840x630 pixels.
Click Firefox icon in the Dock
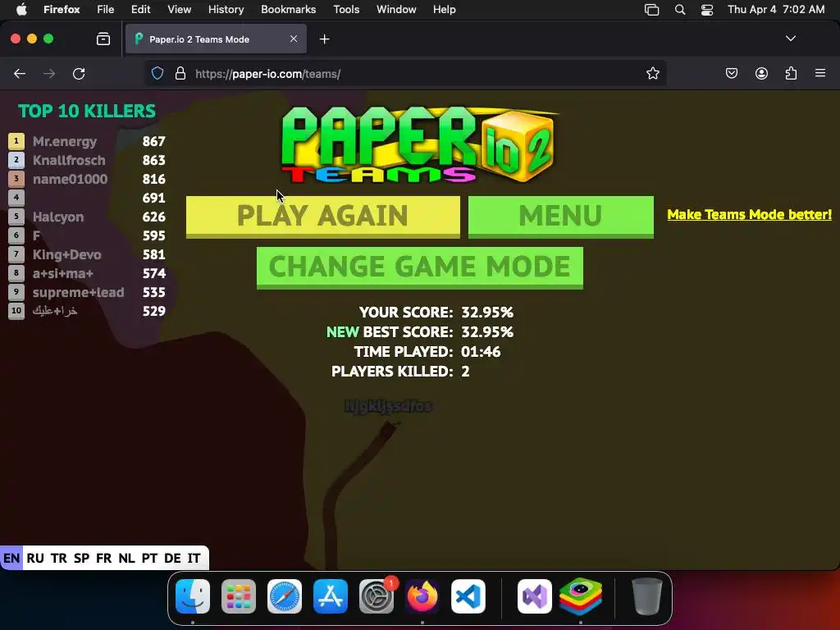pyautogui.click(x=422, y=596)
